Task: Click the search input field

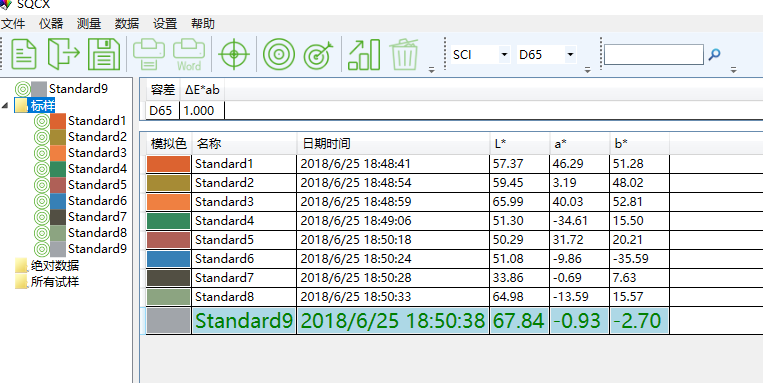Action: coord(654,55)
